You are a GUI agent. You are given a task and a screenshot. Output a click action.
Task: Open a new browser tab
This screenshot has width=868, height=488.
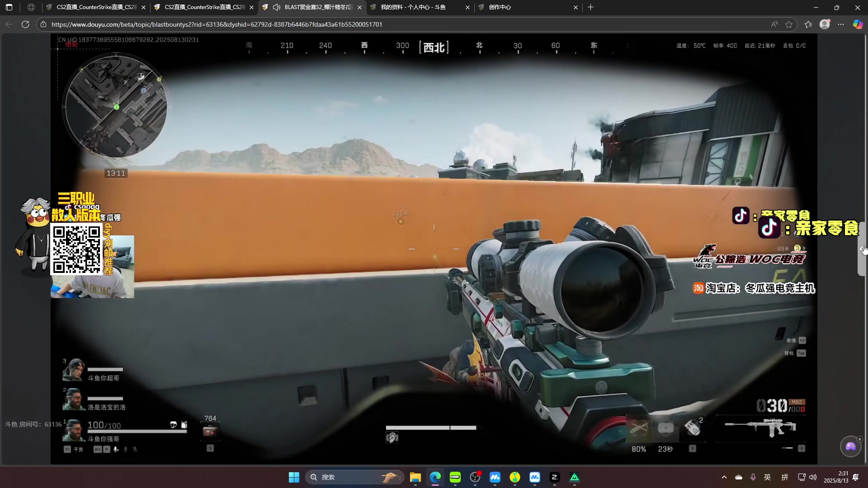point(590,7)
